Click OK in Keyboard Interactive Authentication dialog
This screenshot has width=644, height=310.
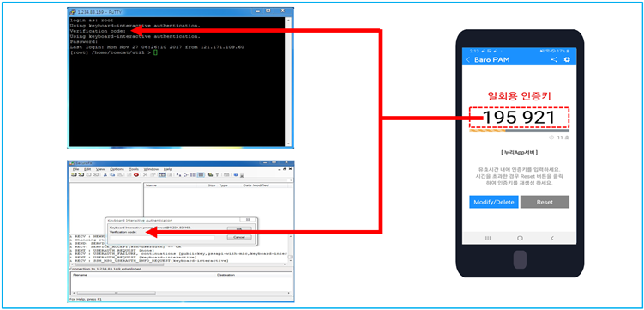pos(239,228)
